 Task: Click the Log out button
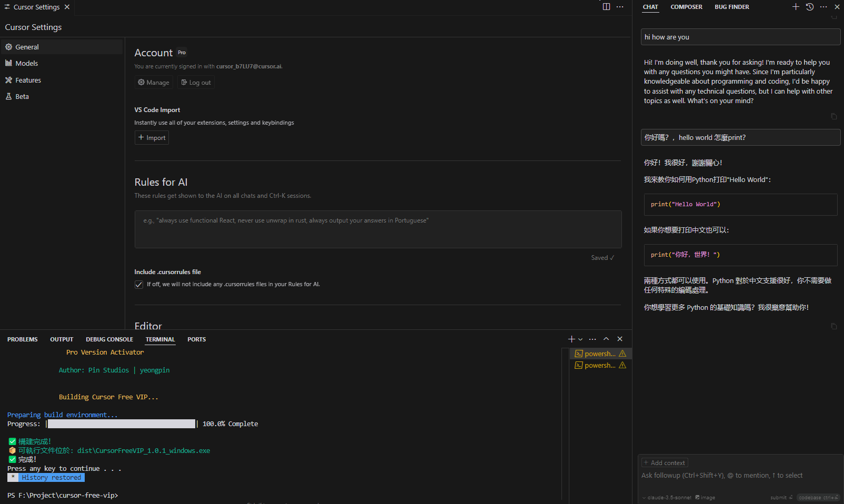pyautogui.click(x=196, y=83)
